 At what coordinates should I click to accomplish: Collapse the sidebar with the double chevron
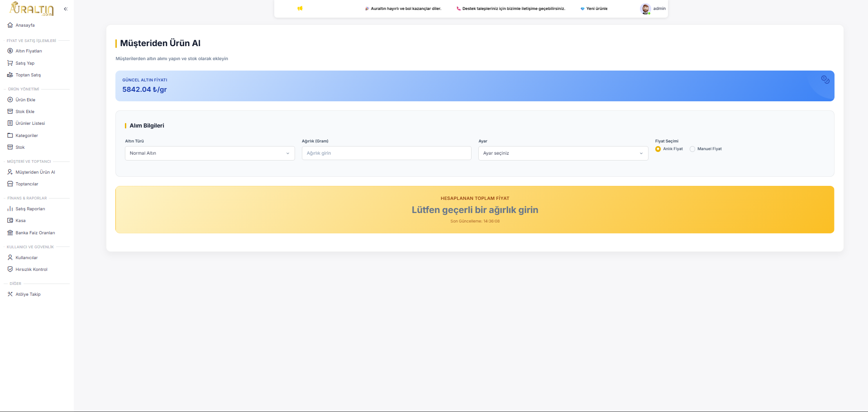(66, 9)
